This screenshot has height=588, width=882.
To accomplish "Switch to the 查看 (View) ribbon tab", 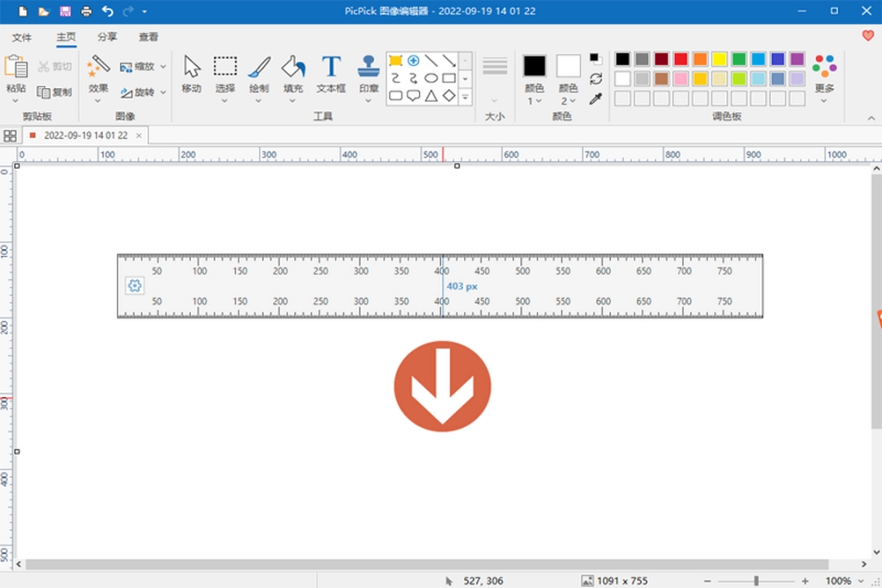I will click(x=149, y=37).
